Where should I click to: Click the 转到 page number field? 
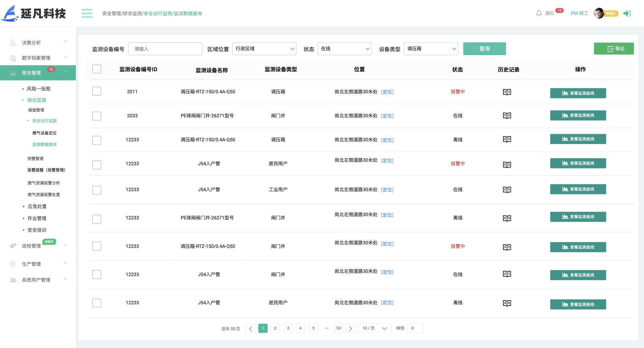coord(415,328)
